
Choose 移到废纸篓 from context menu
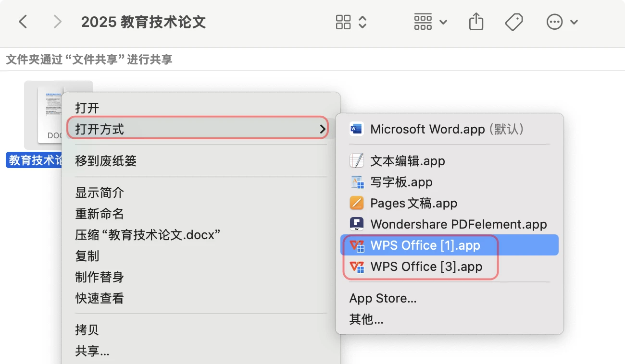tap(106, 161)
